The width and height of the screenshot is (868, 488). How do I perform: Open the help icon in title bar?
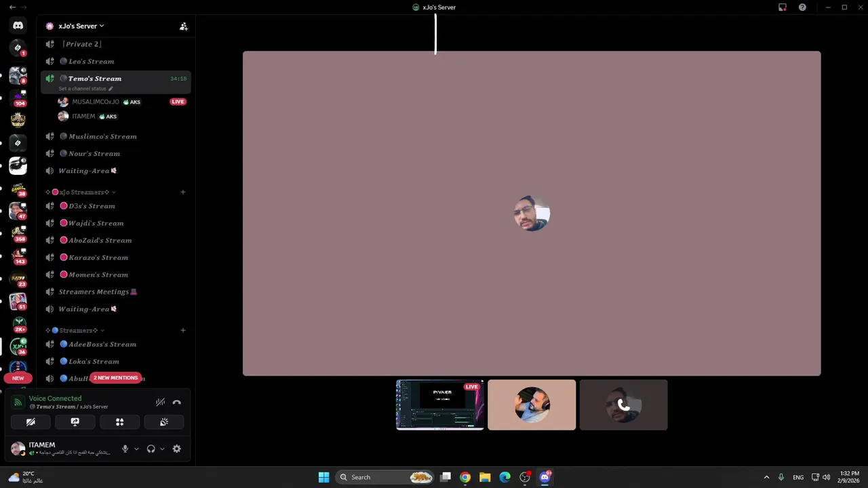click(802, 7)
